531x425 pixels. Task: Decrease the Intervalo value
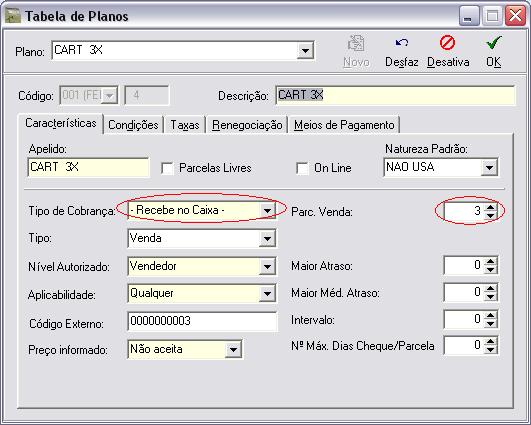tap(490, 324)
